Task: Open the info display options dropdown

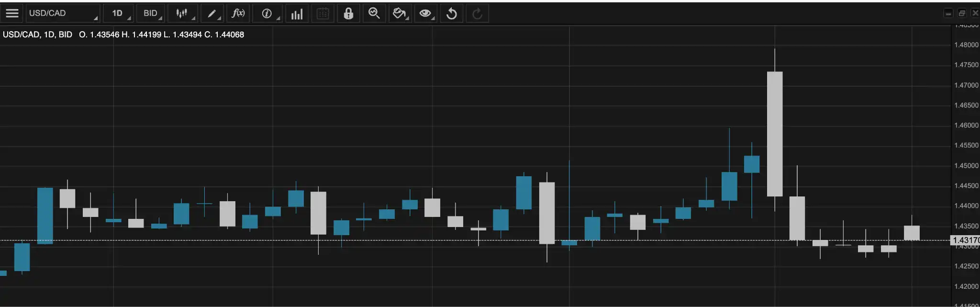Action: click(x=267, y=13)
